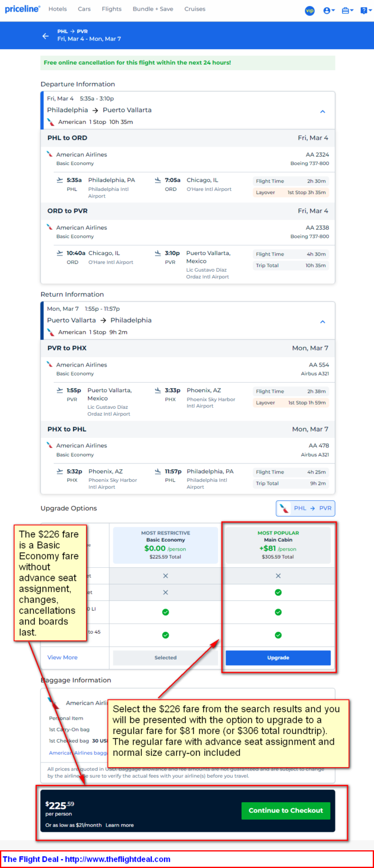Click American Airlines logo on ORD to PVR segment
The height and width of the screenshot is (868, 374).
click(50, 227)
